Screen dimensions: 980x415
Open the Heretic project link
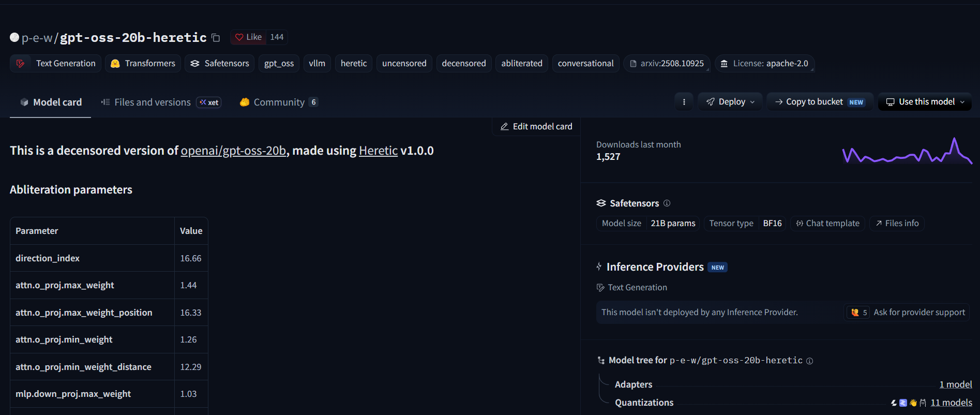(378, 151)
